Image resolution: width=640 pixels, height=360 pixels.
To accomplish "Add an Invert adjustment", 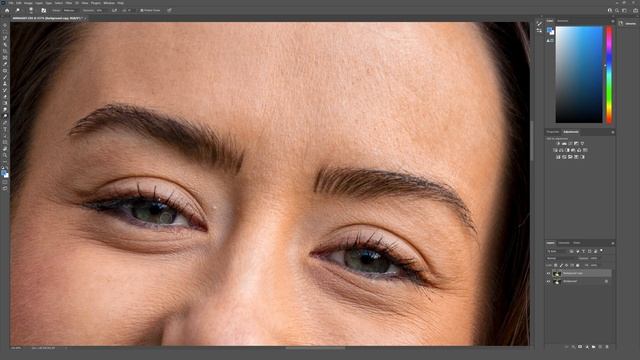I will tap(558, 157).
